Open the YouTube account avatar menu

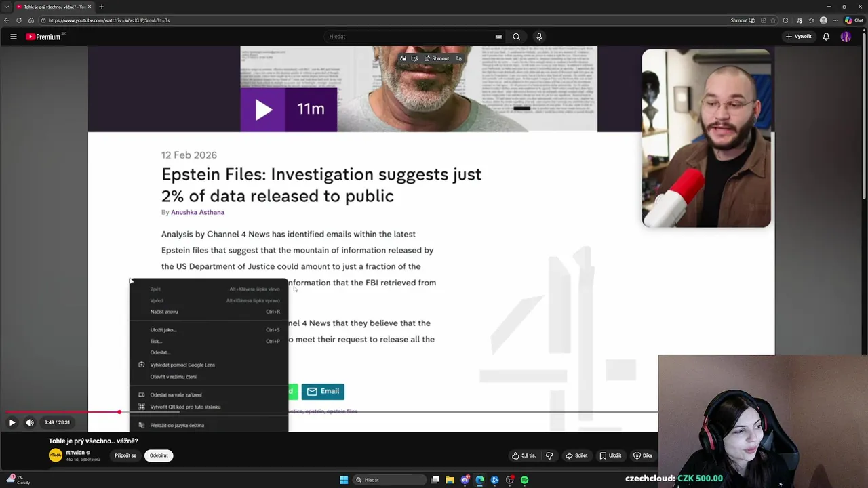point(846,37)
